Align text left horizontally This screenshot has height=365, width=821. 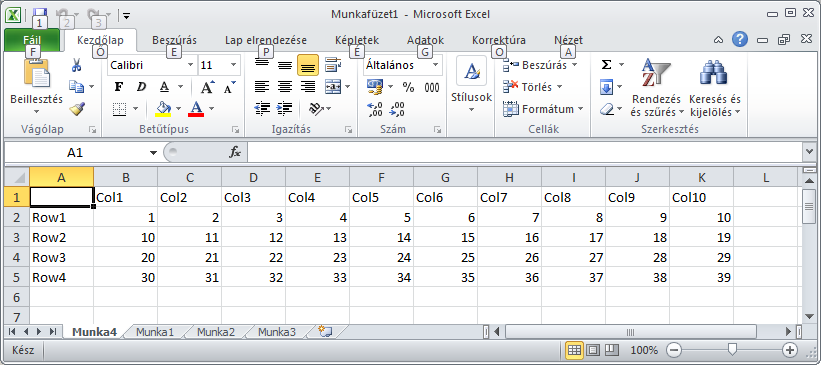pyautogui.click(x=262, y=87)
